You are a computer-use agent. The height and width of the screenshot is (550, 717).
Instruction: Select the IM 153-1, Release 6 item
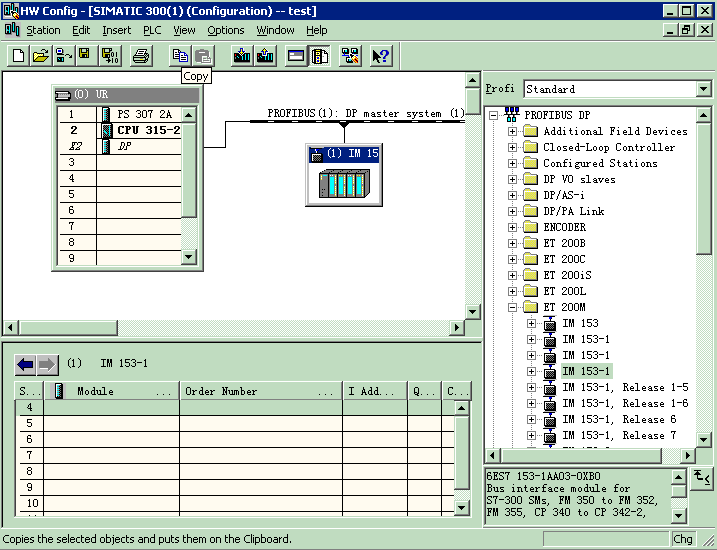point(618,420)
